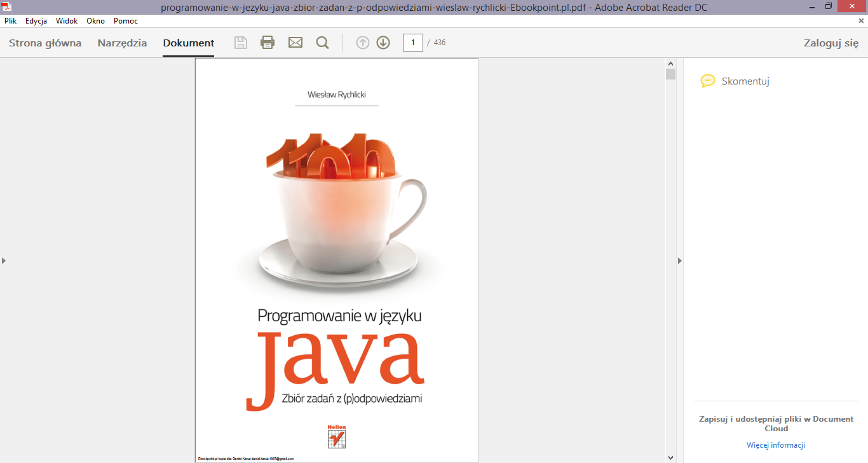
Task: Click the vertical scrollbar down arrow
Action: pos(670,457)
